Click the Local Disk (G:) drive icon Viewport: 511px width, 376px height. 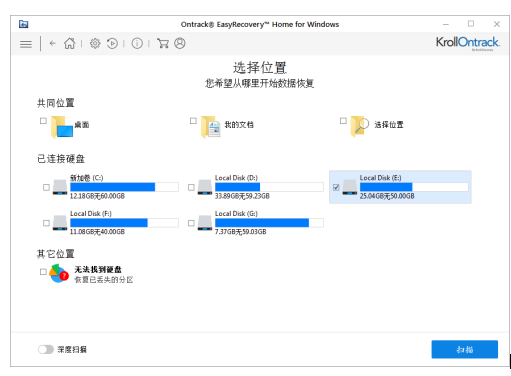[205, 223]
